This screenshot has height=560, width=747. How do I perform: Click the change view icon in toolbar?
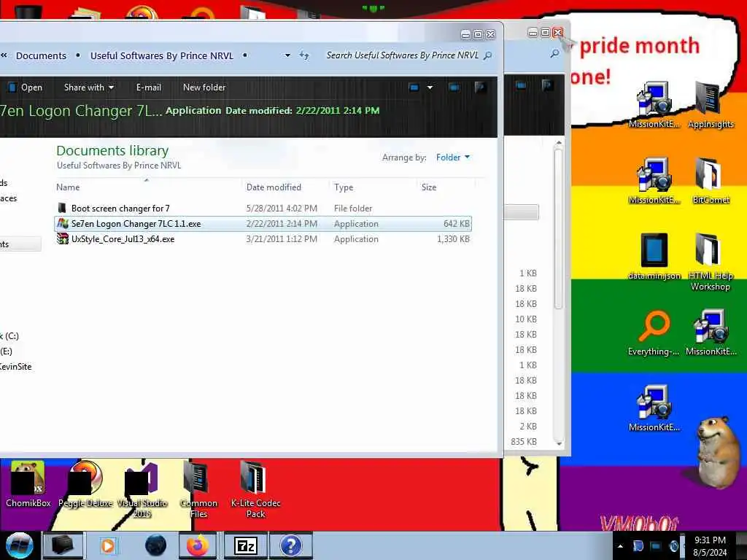point(414,87)
